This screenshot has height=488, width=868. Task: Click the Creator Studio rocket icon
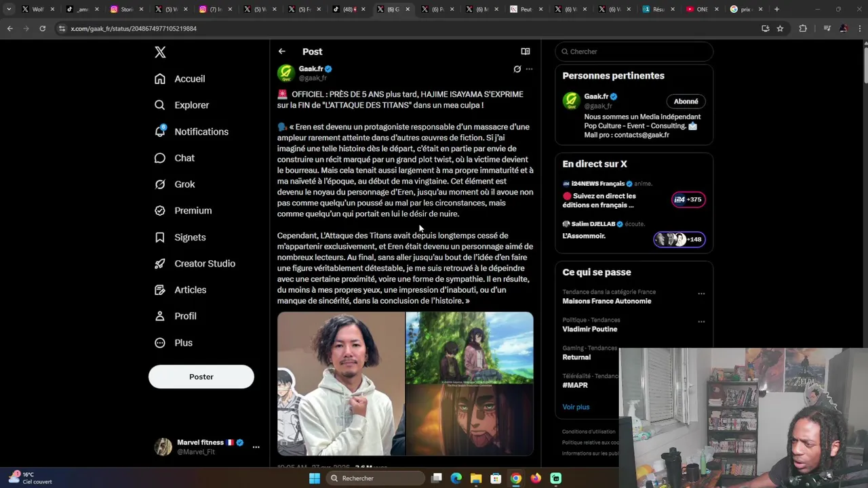(160, 264)
